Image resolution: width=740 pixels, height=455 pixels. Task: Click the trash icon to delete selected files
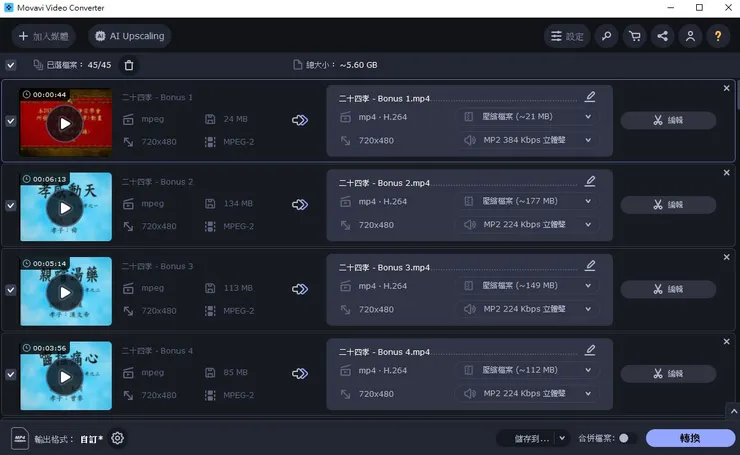129,65
